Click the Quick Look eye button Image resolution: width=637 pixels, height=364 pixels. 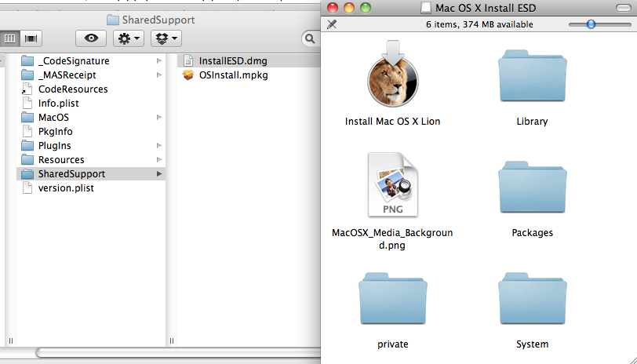[x=91, y=38]
